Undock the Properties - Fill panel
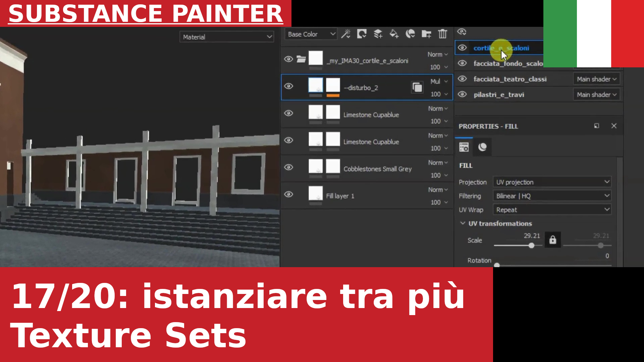 point(596,126)
